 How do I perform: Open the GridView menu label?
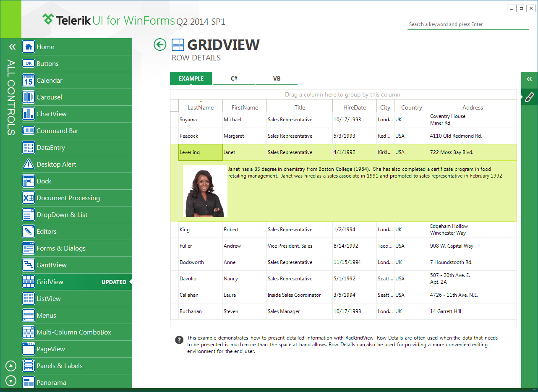(50, 282)
